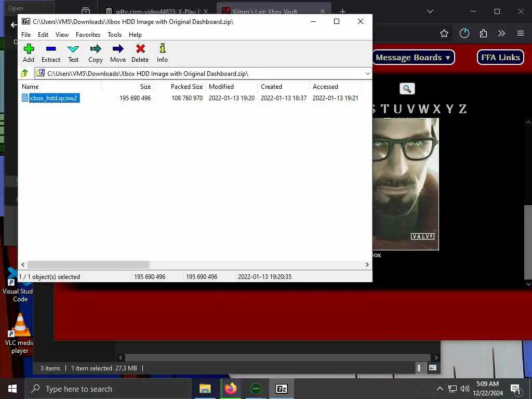Image resolution: width=532 pixels, height=399 pixels.
Task: Jump to letter U in the vault index
Action: coord(397,109)
